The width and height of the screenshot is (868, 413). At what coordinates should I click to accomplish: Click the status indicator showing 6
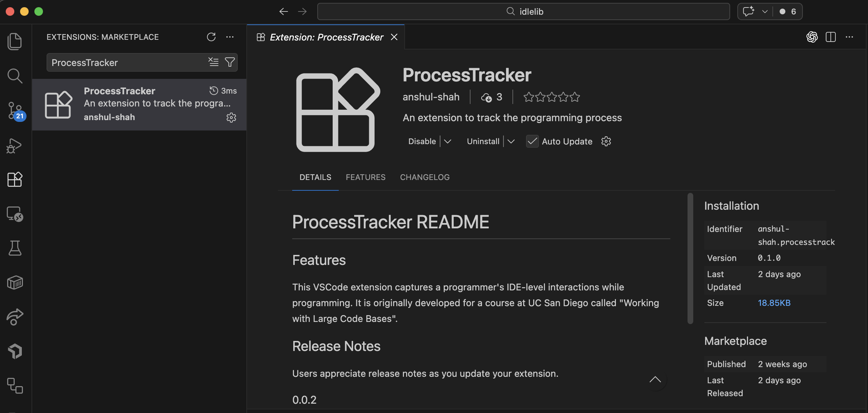[788, 11]
